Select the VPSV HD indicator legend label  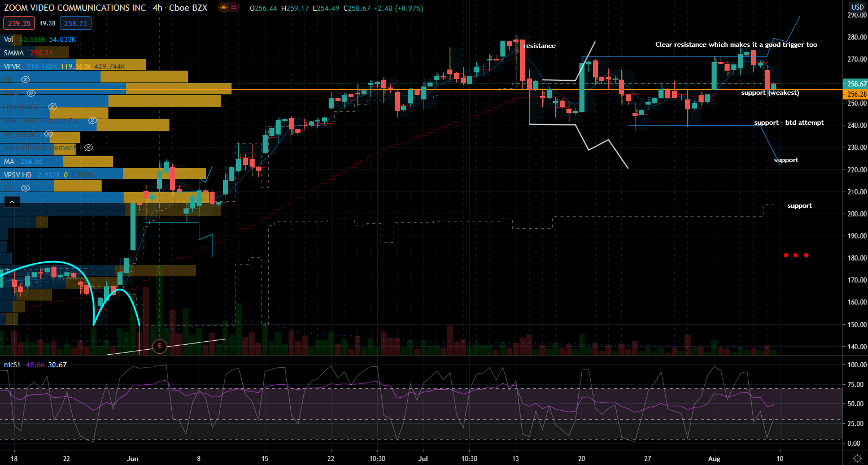[x=18, y=175]
